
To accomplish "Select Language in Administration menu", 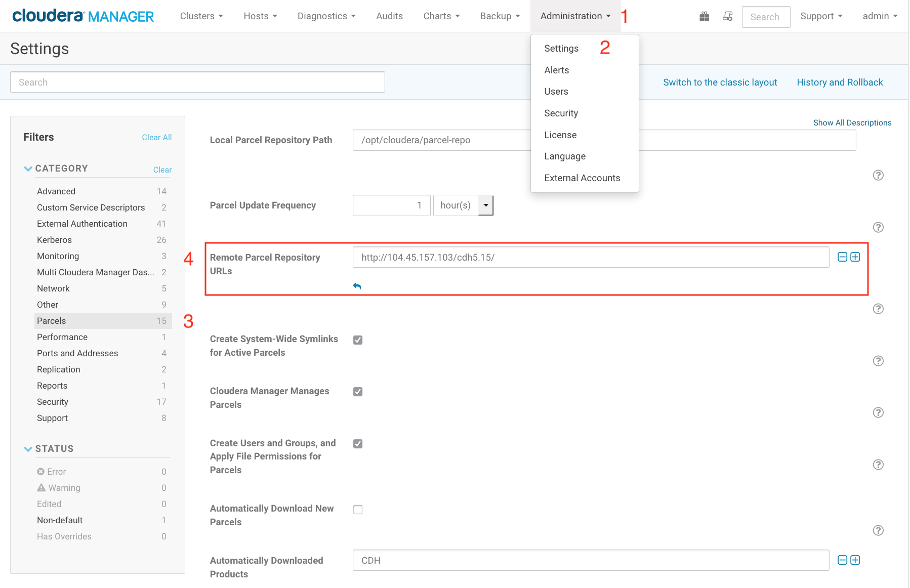I will pos(565,156).
